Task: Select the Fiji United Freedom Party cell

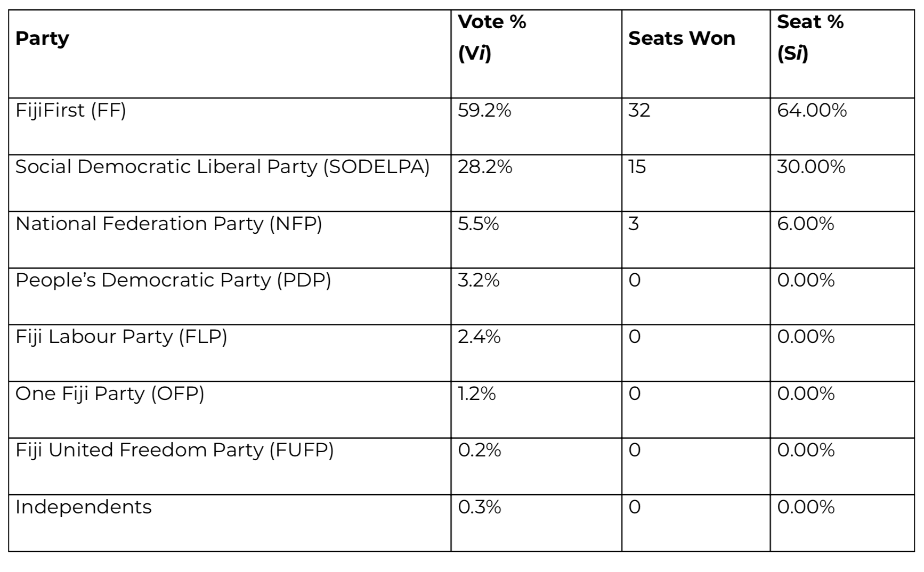Action: pos(174,450)
